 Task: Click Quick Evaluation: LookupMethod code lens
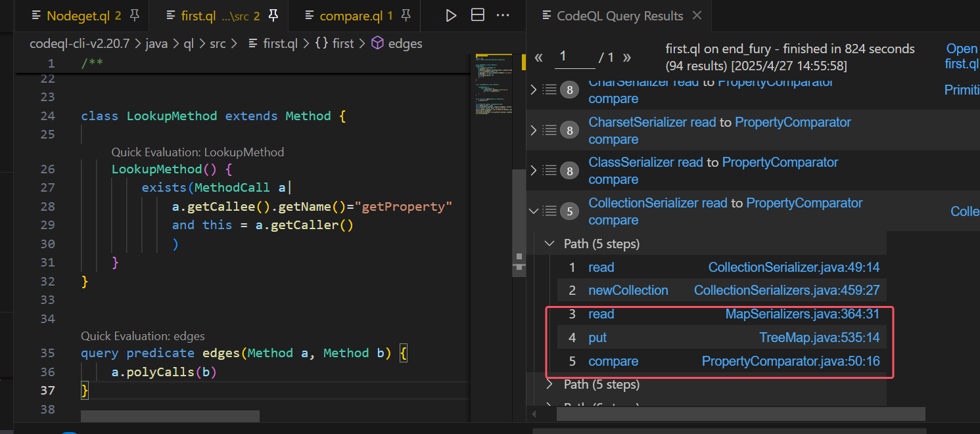coord(198,152)
